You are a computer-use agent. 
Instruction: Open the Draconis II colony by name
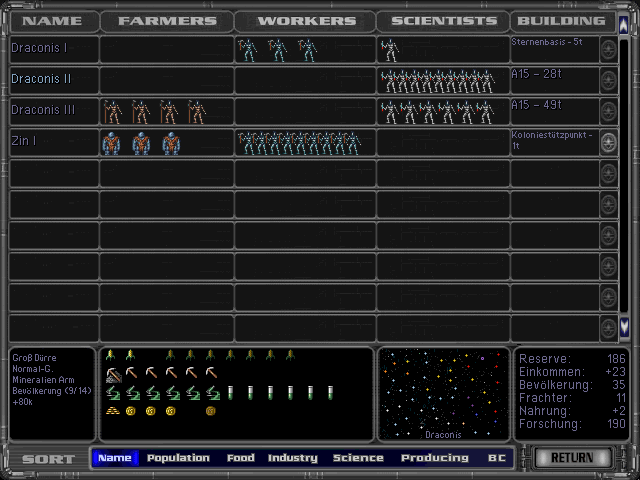[41, 78]
